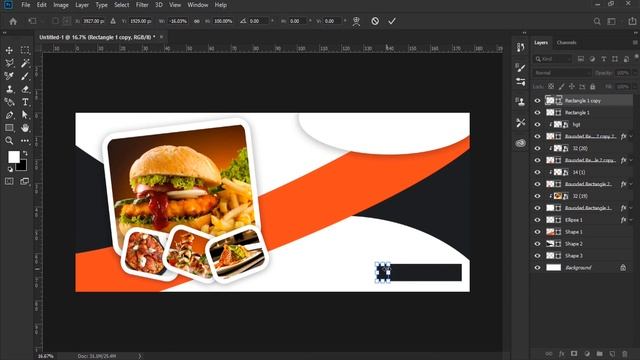Viewport: 640px width, 360px height.
Task: Add a layer mask button
Action: 574,353
